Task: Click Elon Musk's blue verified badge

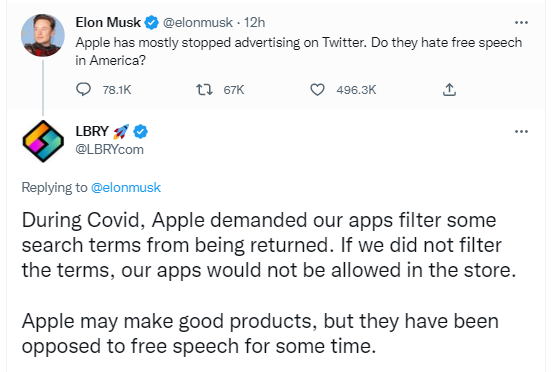Action: click(152, 23)
